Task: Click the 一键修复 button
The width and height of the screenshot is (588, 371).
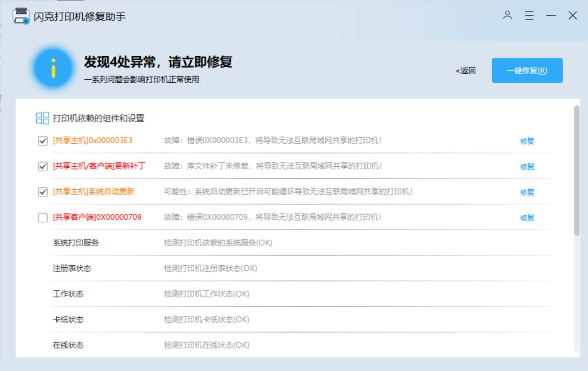Action: pos(527,70)
